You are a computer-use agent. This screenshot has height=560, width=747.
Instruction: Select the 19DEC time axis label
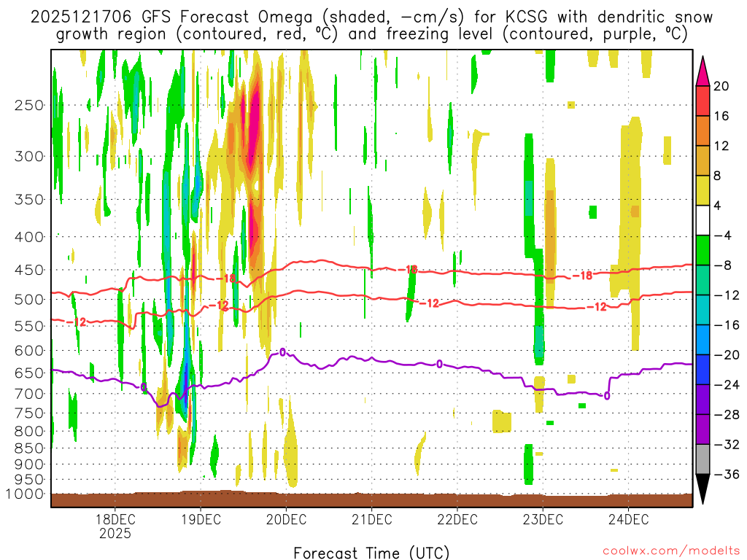click(201, 519)
